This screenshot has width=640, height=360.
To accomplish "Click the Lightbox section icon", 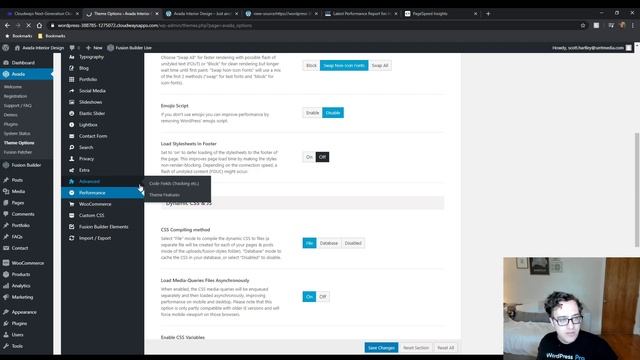I will (72, 124).
